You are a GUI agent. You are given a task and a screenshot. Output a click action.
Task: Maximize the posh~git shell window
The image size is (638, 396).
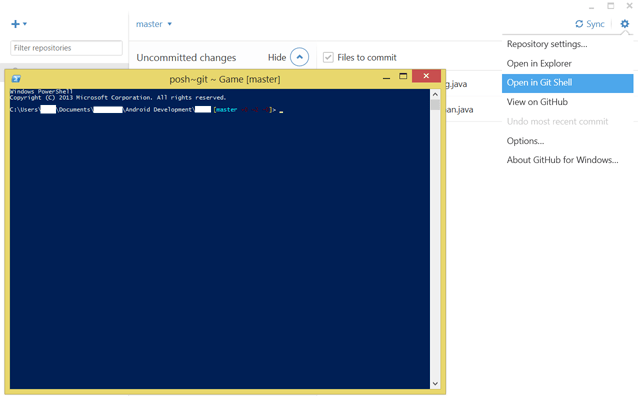pyautogui.click(x=403, y=76)
